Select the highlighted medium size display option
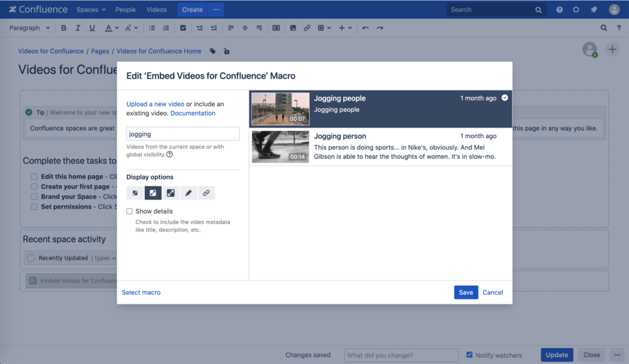 pyautogui.click(x=153, y=193)
